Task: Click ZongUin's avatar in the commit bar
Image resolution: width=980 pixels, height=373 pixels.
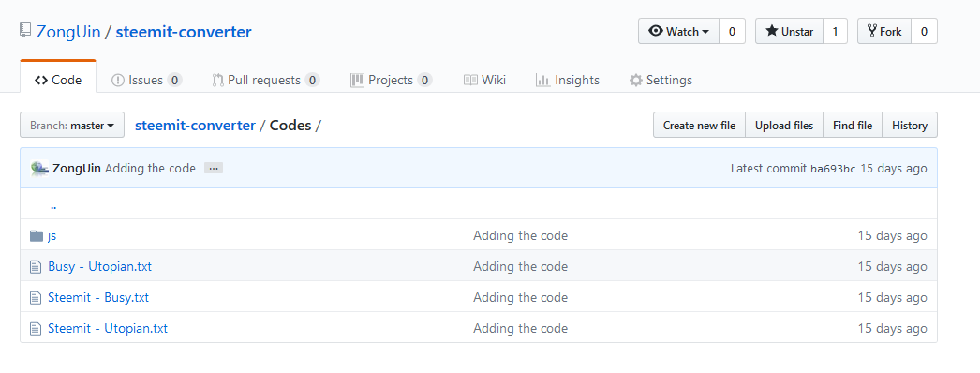Action: click(x=39, y=168)
